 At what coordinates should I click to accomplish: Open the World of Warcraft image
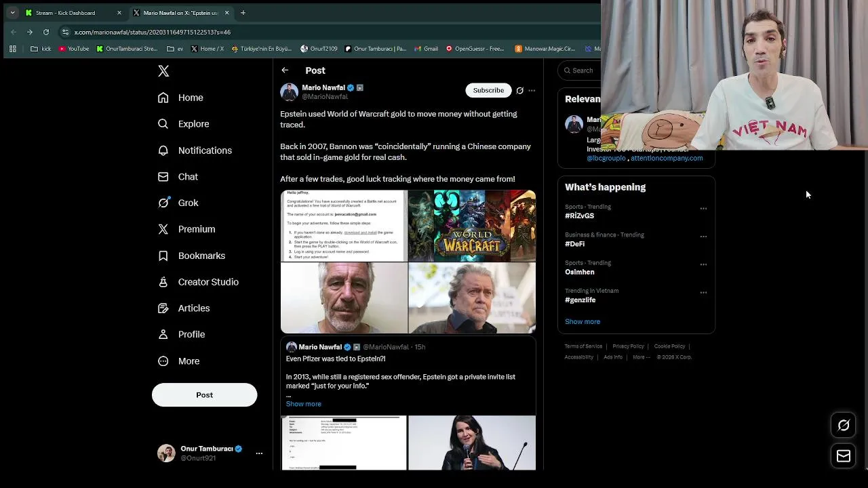[x=472, y=226]
